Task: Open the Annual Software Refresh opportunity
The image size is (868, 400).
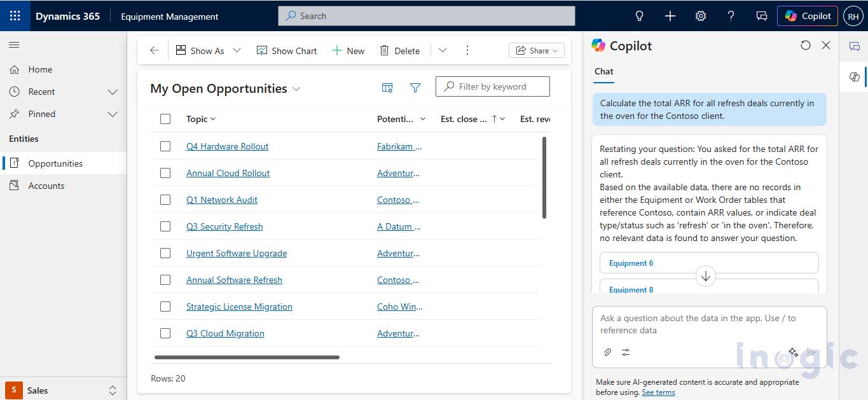Action: click(234, 280)
